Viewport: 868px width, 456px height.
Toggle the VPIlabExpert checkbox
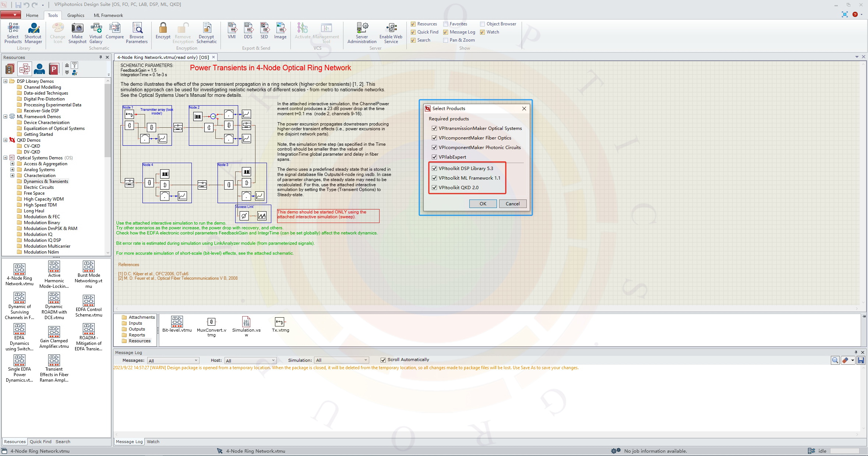pos(434,157)
